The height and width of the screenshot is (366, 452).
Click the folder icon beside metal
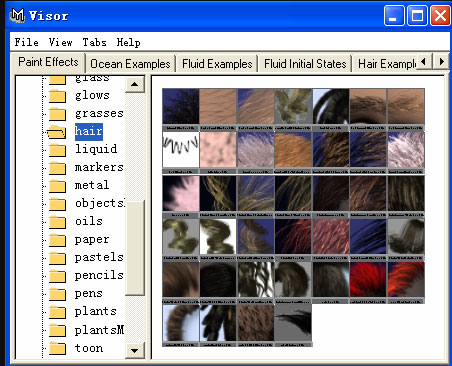57,186
